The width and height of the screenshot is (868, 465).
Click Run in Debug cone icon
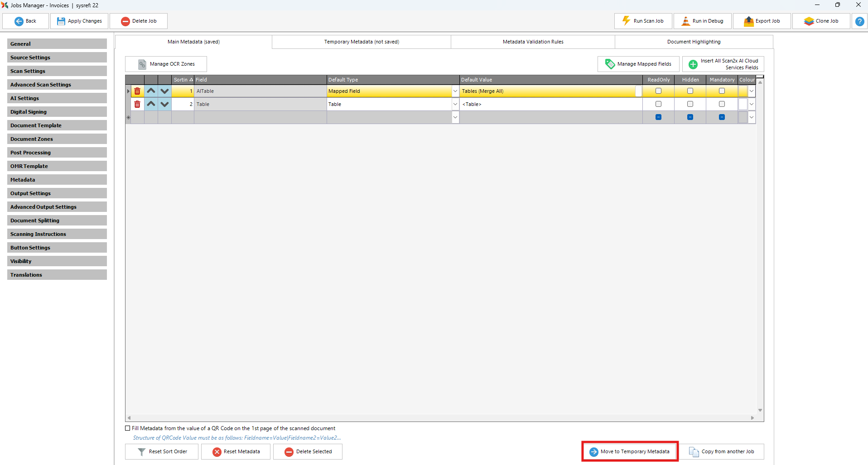pyautogui.click(x=686, y=21)
